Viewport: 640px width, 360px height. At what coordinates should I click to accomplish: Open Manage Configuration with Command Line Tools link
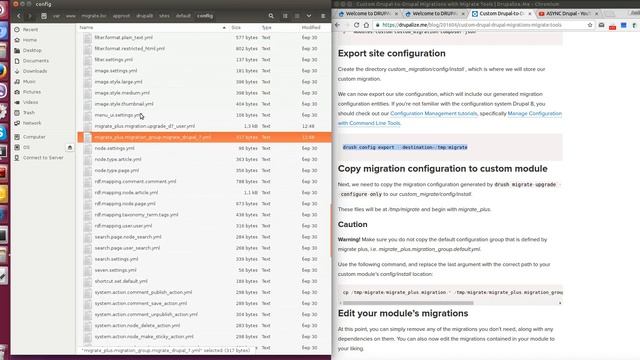(x=450, y=118)
